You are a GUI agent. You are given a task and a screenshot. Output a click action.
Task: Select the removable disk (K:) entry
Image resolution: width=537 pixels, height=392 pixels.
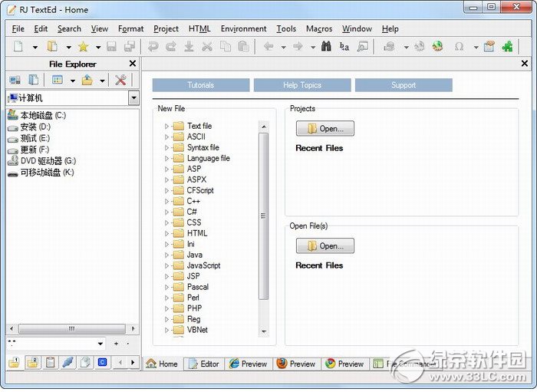click(x=41, y=173)
